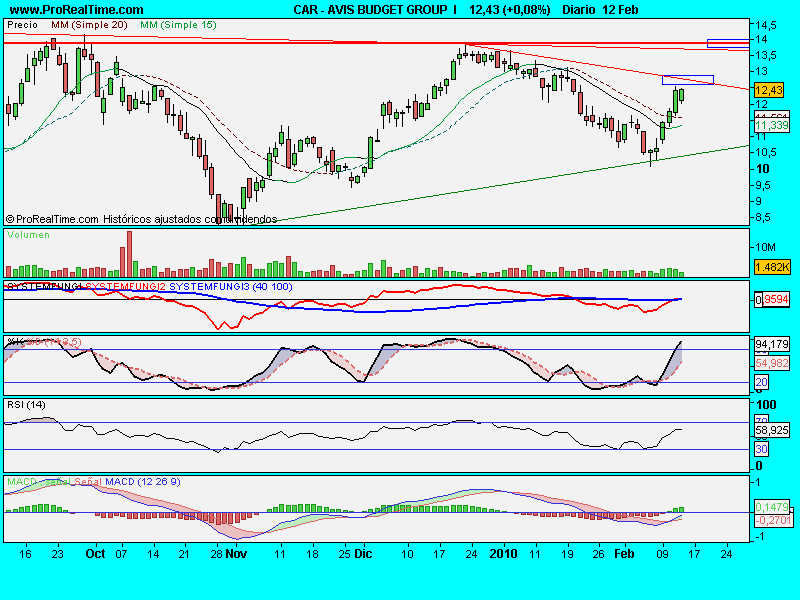This screenshot has width=800, height=600.
Task: Click the green 0,1479 MACD value
Action: (772, 507)
